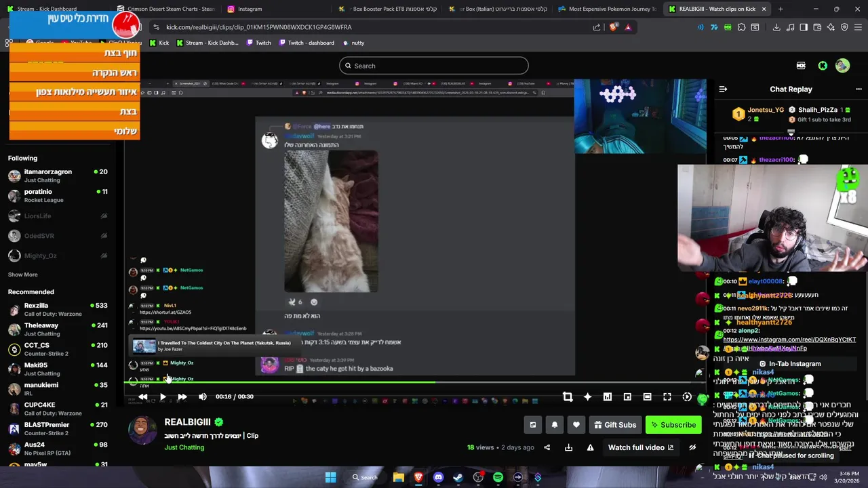Open playback settings circular icon in player
This screenshot has height=488, width=868.
coord(687,396)
